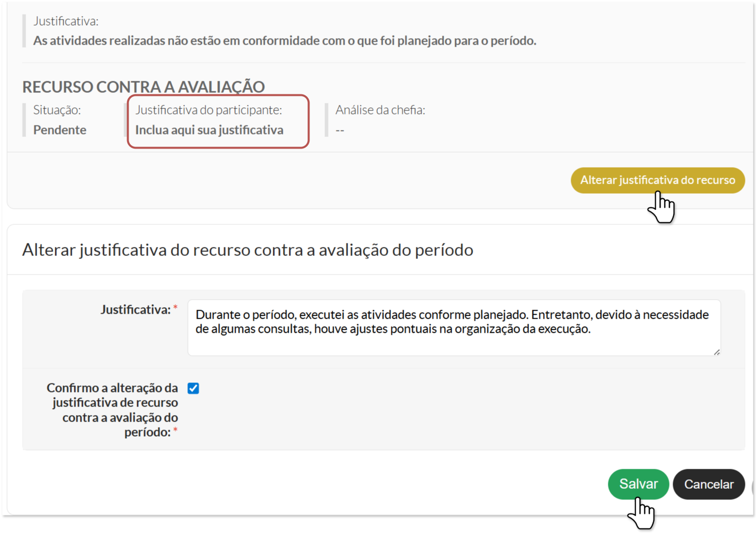Click the red asterisk after período

pos(175,431)
